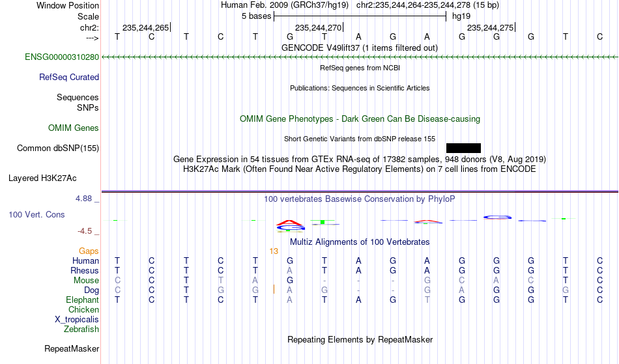This screenshot has width=619, height=364.
Task: Click the 235,244,275 ruler position
Action: coord(490,27)
